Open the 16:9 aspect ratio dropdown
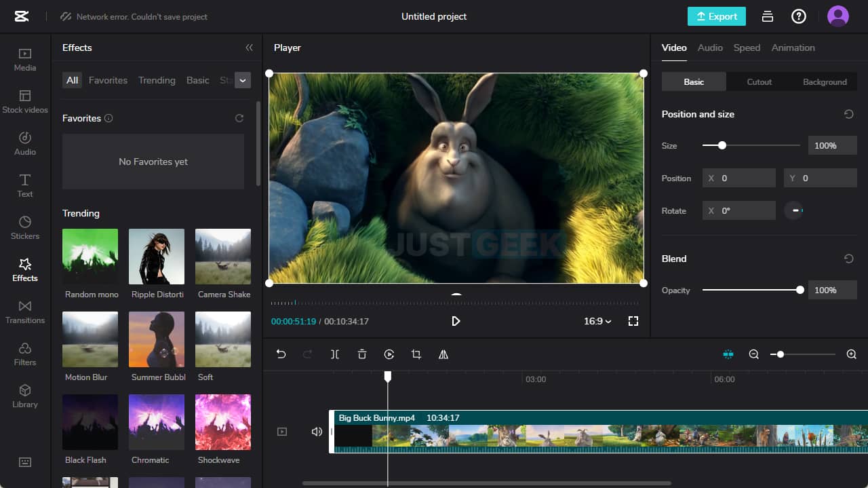 click(597, 321)
